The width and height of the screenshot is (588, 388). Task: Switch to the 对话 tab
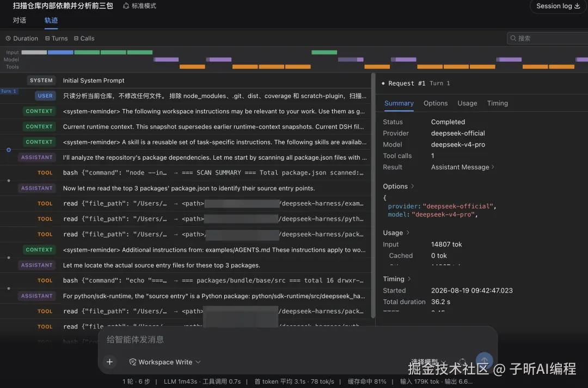[20, 20]
